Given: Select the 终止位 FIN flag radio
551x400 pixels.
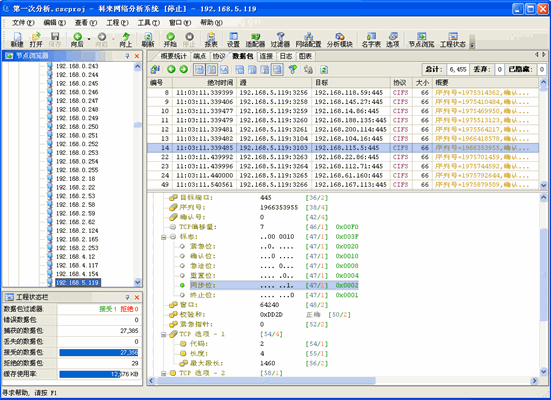Looking at the screenshot, I should [x=182, y=295].
